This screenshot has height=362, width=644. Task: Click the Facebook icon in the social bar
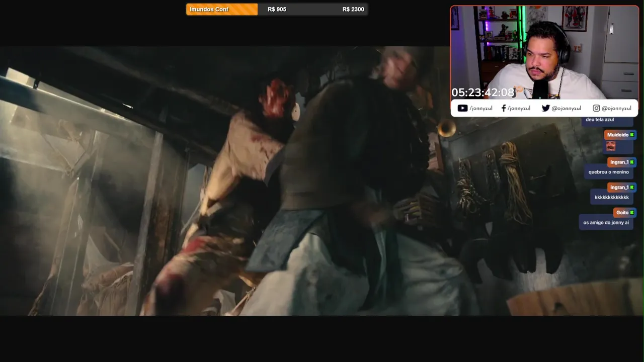click(x=504, y=108)
